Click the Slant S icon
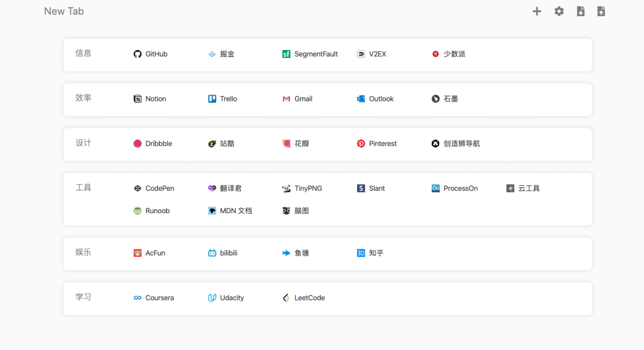Image resolution: width=644 pixels, height=350 pixels. pyautogui.click(x=361, y=188)
